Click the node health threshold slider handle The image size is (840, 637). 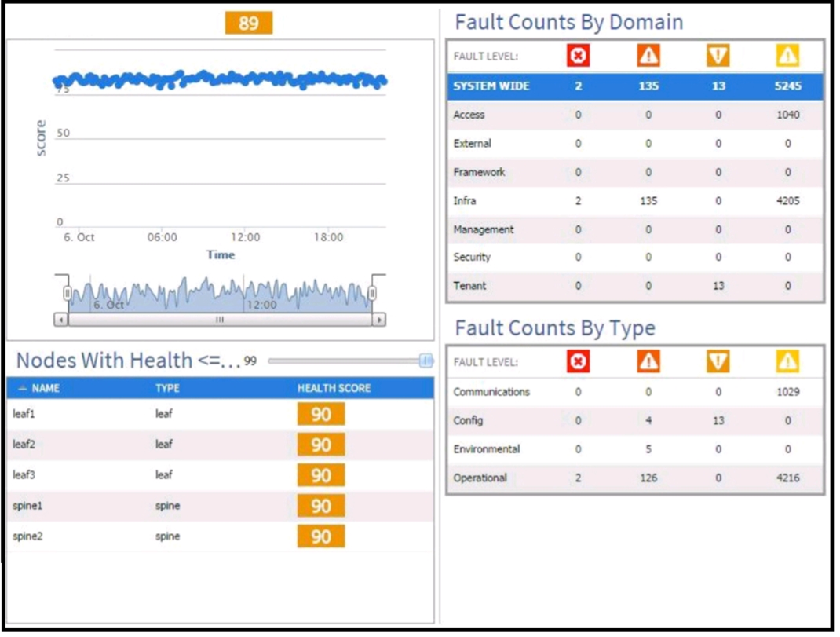pos(426,361)
